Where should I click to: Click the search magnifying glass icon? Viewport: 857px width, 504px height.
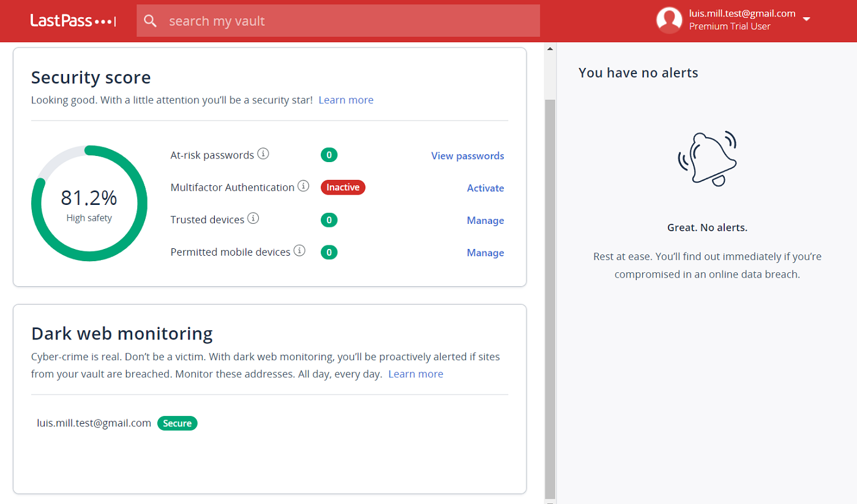[x=150, y=20]
